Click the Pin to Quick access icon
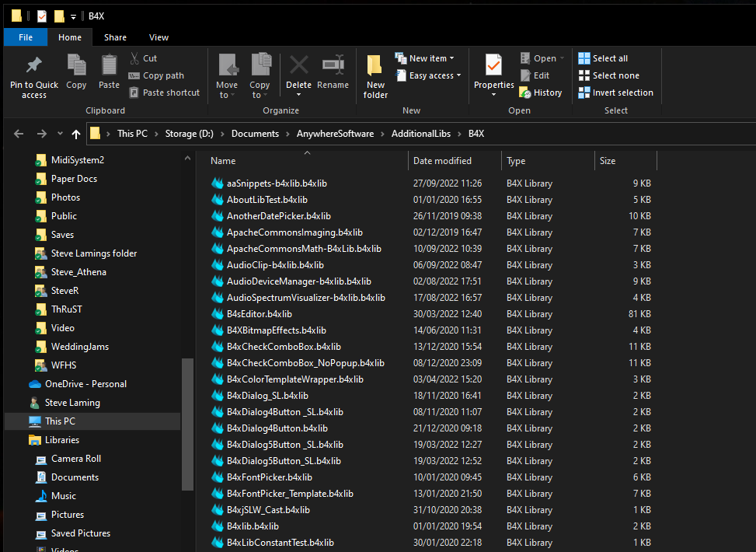Image resolution: width=756 pixels, height=552 pixels. point(33,65)
